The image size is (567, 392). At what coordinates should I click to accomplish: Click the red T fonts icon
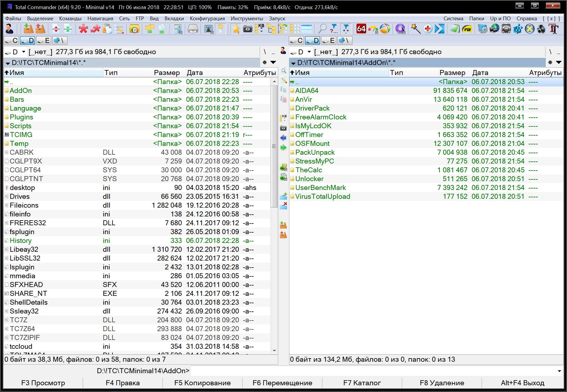(554, 29)
